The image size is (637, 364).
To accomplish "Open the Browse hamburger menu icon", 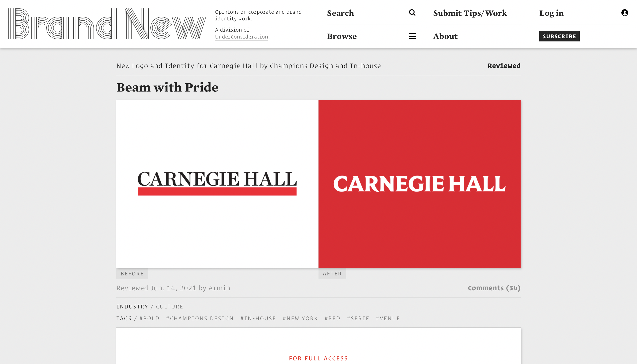I will pos(412,36).
